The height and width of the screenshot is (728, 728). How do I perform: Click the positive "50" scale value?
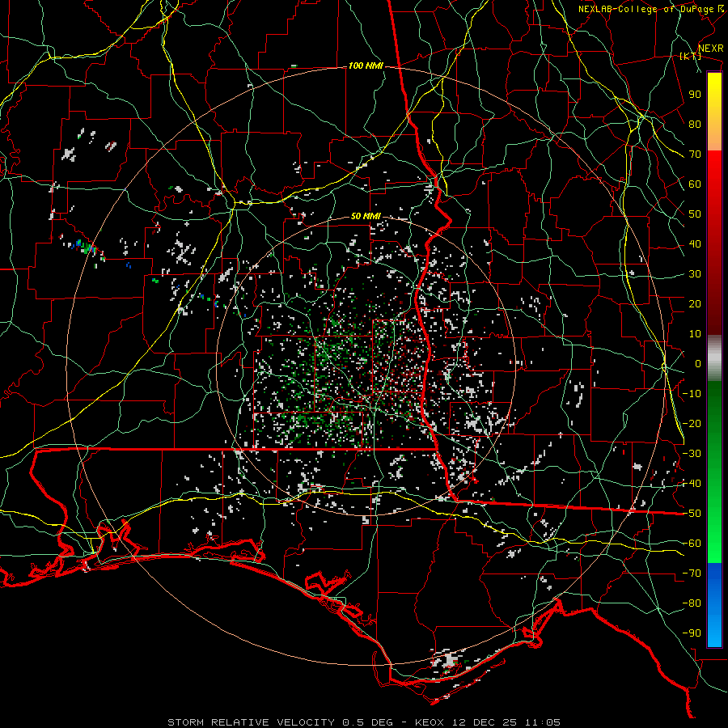click(695, 214)
